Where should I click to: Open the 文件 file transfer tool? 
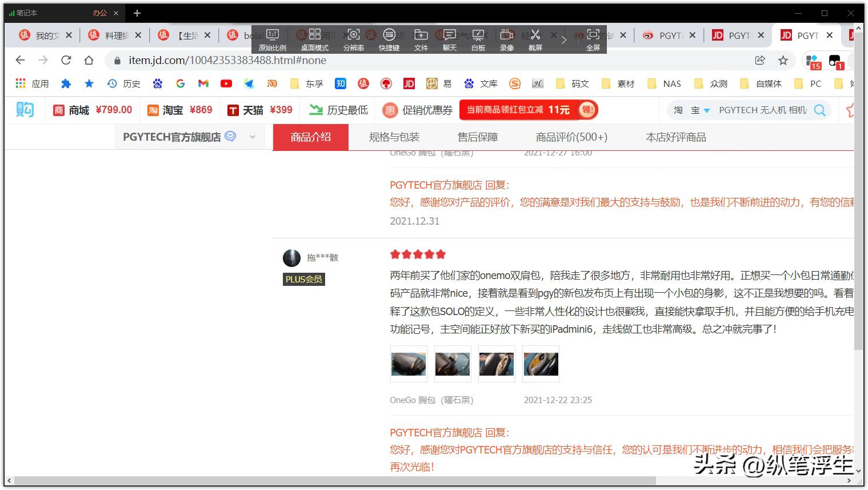(421, 40)
